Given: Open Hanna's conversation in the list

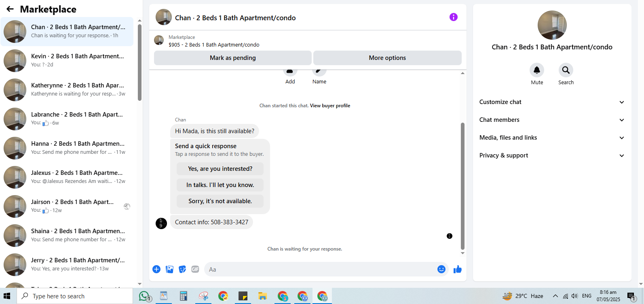Looking at the screenshot, I should (67, 148).
